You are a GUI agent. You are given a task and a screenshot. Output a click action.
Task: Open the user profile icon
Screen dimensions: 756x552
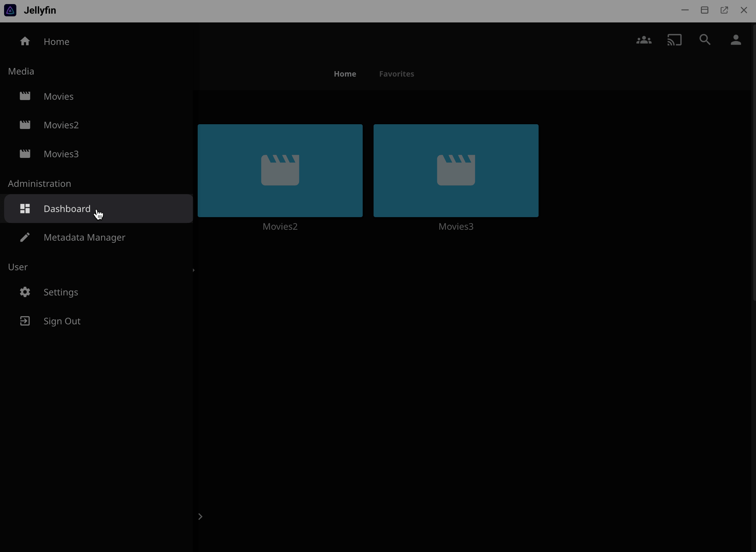click(x=736, y=40)
